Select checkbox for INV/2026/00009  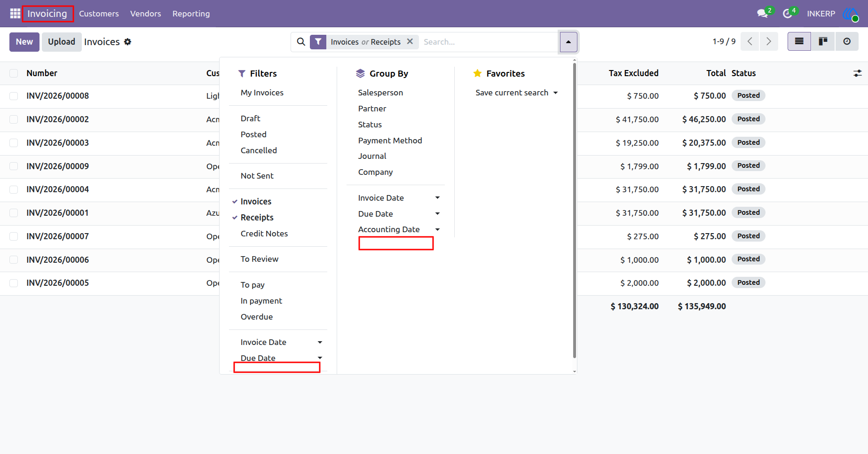14,166
